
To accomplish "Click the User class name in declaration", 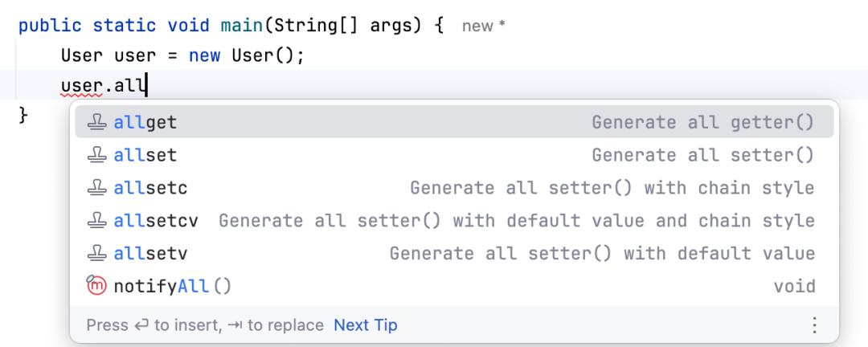I will click(x=81, y=56).
